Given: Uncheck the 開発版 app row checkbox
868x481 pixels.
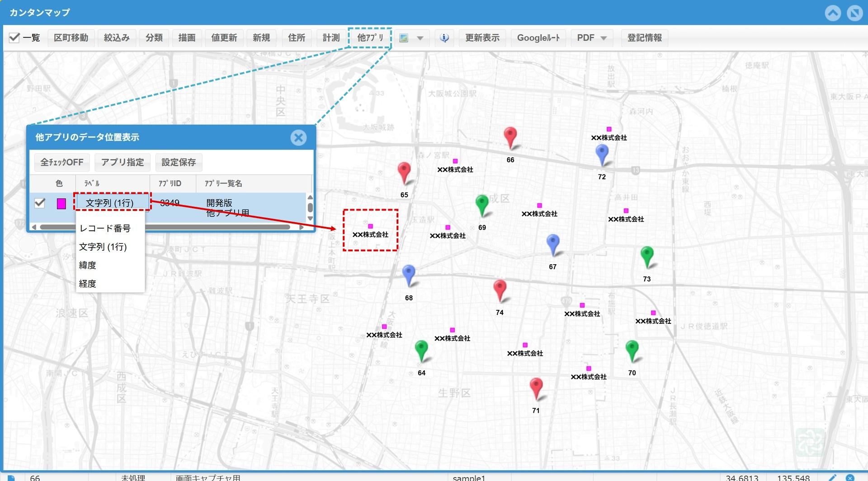Looking at the screenshot, I should 40,203.
